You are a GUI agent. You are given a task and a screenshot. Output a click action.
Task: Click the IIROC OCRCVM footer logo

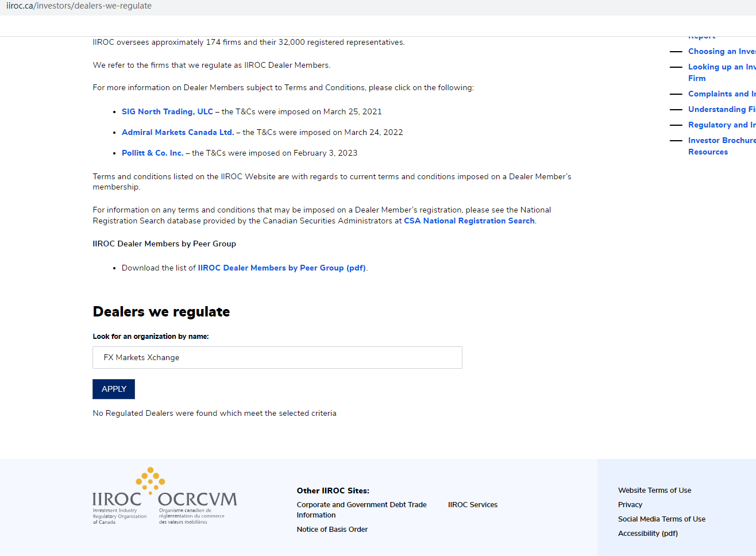(x=165, y=496)
